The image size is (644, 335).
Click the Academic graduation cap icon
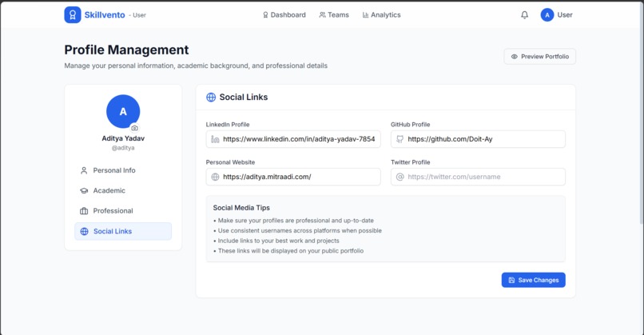84,191
